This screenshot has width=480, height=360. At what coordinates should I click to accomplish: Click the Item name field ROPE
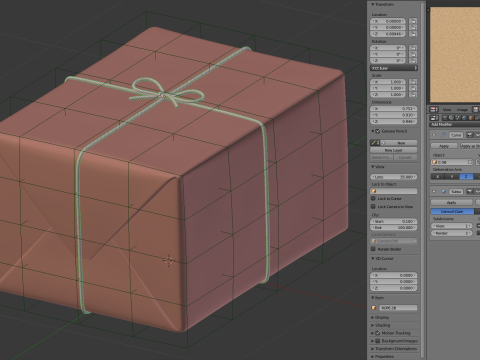(398, 308)
